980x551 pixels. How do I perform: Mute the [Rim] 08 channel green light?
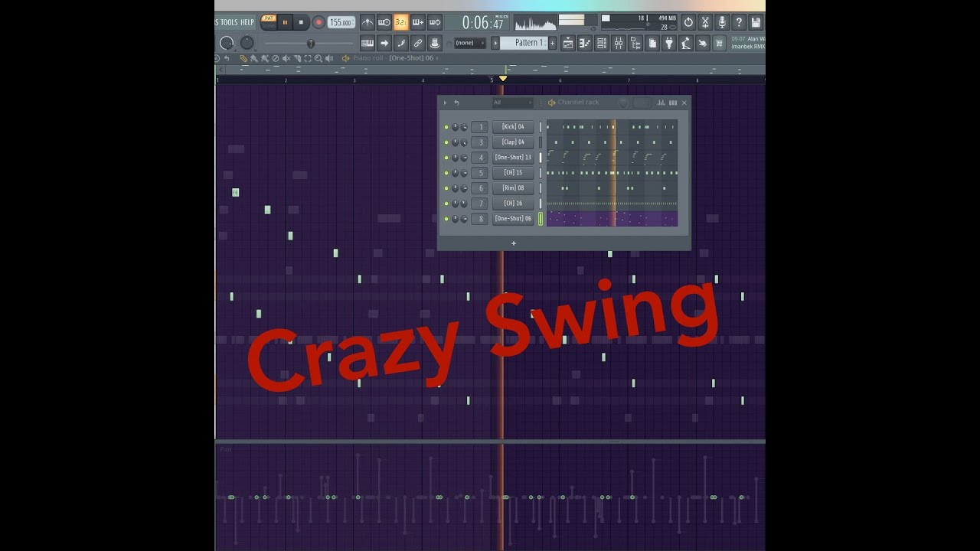pos(446,188)
